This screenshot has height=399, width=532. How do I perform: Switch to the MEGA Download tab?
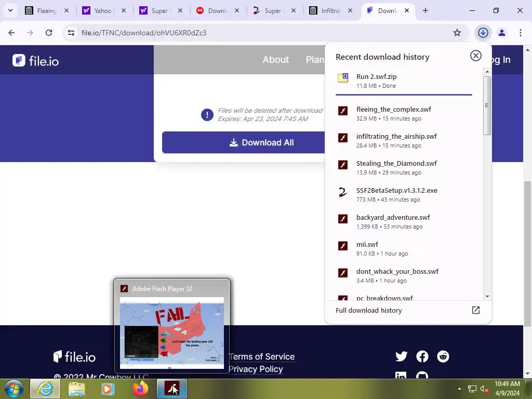217,11
